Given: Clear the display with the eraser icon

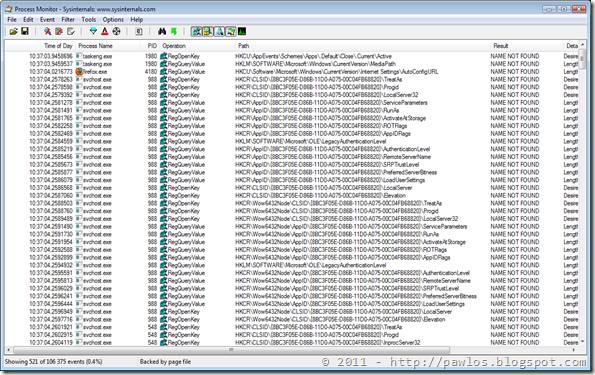Looking at the screenshot, I should [x=71, y=32].
